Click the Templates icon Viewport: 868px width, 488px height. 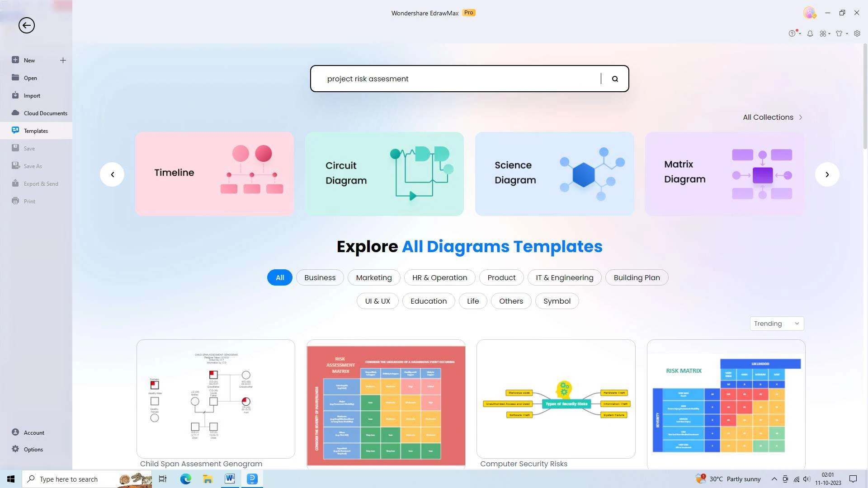click(x=15, y=131)
